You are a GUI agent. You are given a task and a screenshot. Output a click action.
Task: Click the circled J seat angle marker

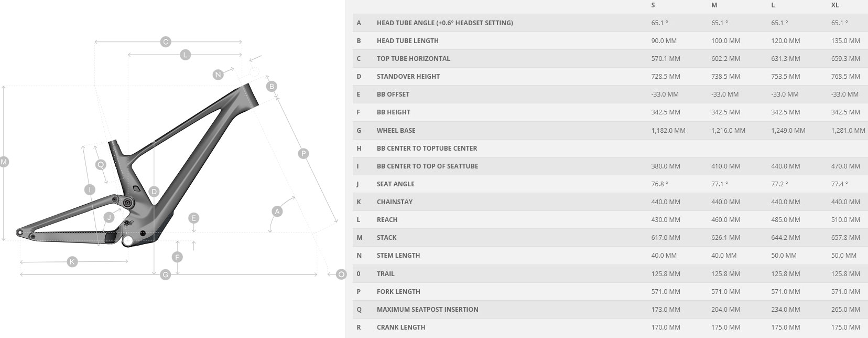pyautogui.click(x=109, y=217)
